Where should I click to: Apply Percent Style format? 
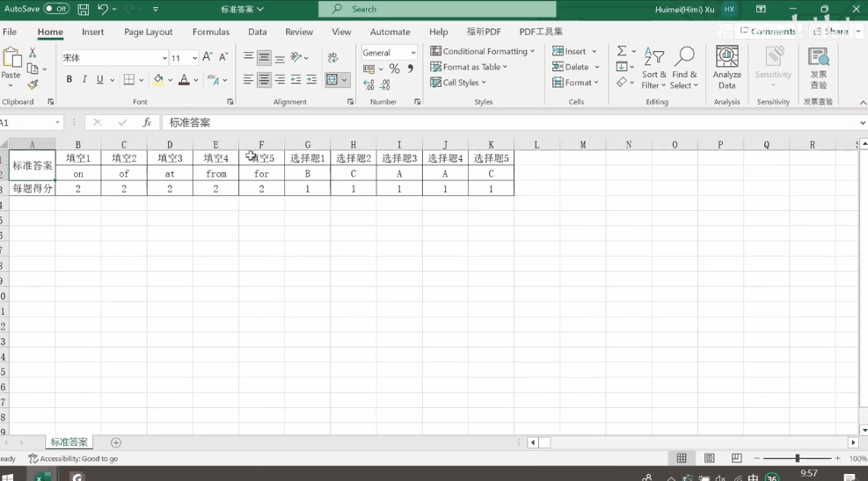tap(394, 69)
